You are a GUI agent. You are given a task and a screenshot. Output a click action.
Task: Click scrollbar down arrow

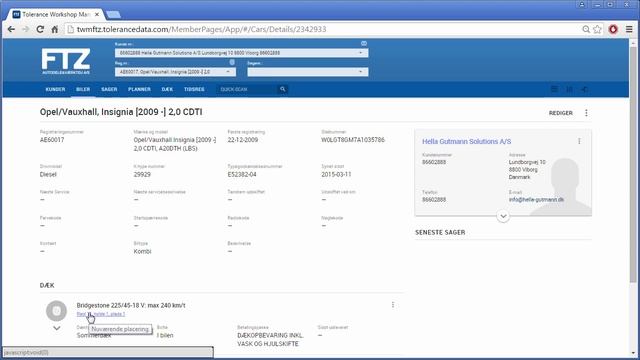pyautogui.click(x=633, y=353)
